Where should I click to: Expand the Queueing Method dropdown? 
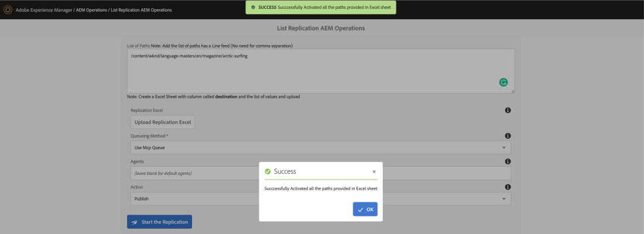point(319,147)
